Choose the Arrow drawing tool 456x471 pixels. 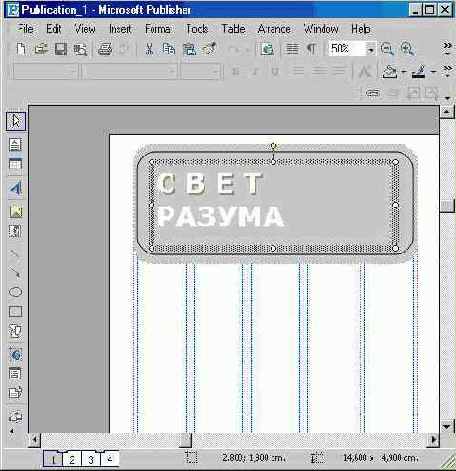15,272
